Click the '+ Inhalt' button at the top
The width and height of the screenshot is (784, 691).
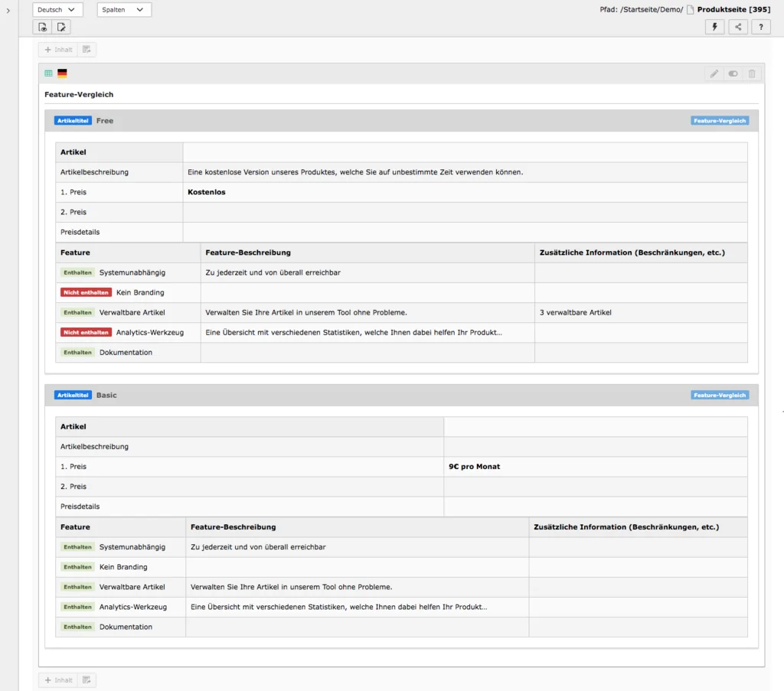(57, 49)
